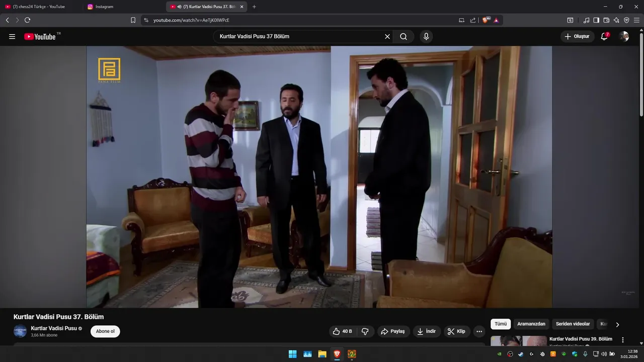Show more filter chips with right arrow
The image size is (644, 362).
coord(617,325)
